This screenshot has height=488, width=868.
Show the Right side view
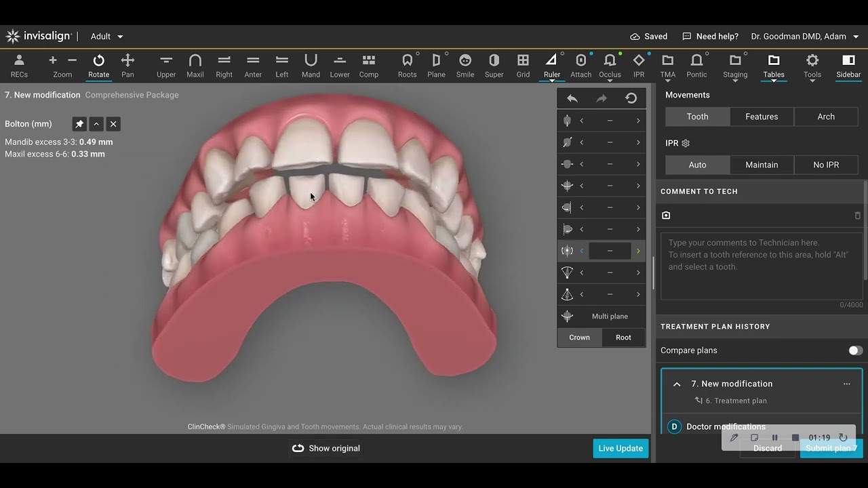(224, 66)
